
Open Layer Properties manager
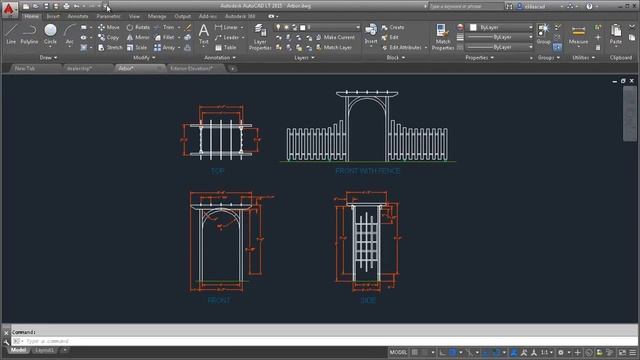click(260, 37)
